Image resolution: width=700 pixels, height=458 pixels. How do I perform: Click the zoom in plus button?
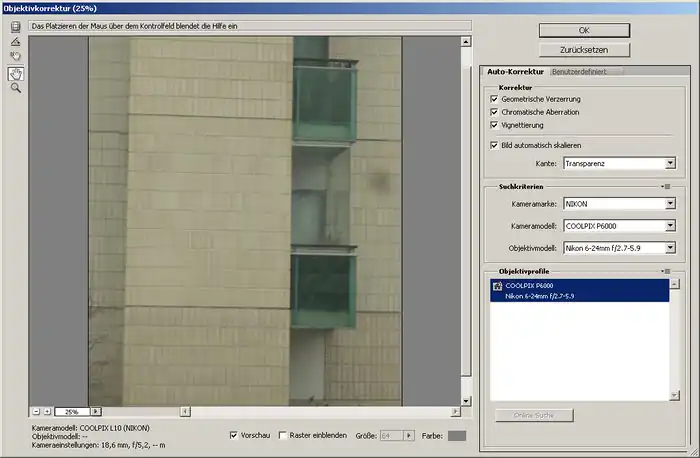click(46, 411)
